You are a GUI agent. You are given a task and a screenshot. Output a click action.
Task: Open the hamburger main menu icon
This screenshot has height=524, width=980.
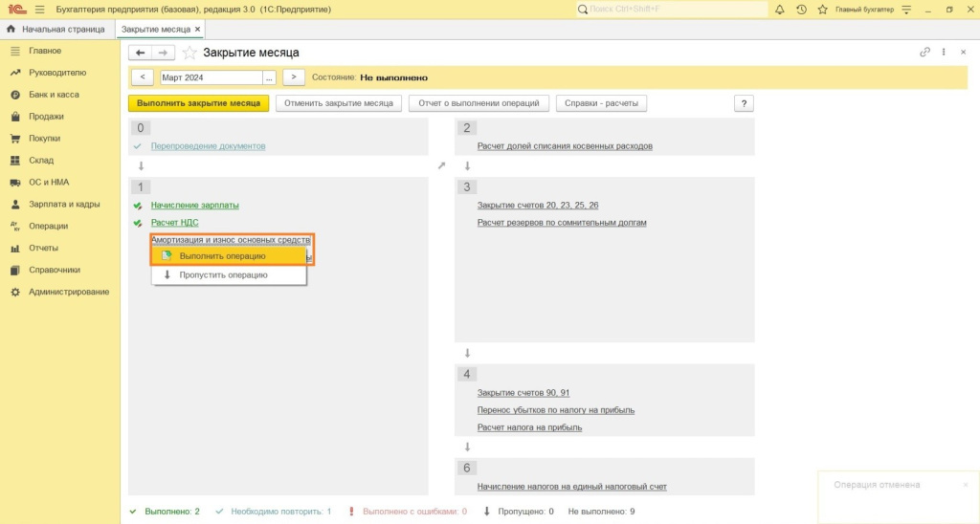click(39, 10)
